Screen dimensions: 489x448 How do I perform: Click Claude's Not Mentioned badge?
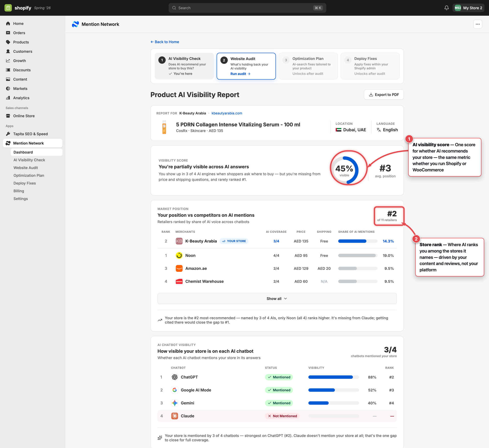click(x=282, y=416)
